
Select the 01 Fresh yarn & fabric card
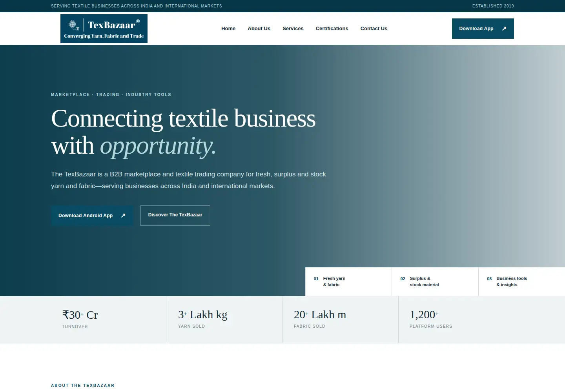point(348,281)
